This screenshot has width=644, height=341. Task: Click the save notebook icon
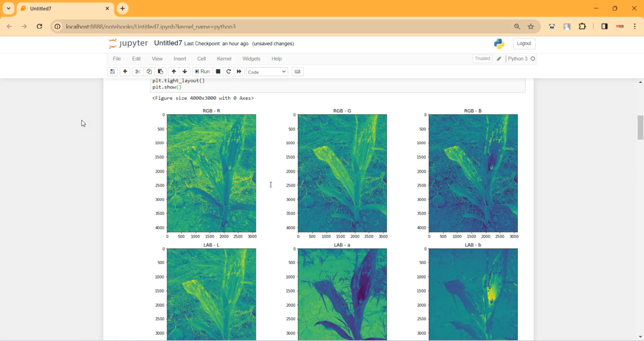112,71
